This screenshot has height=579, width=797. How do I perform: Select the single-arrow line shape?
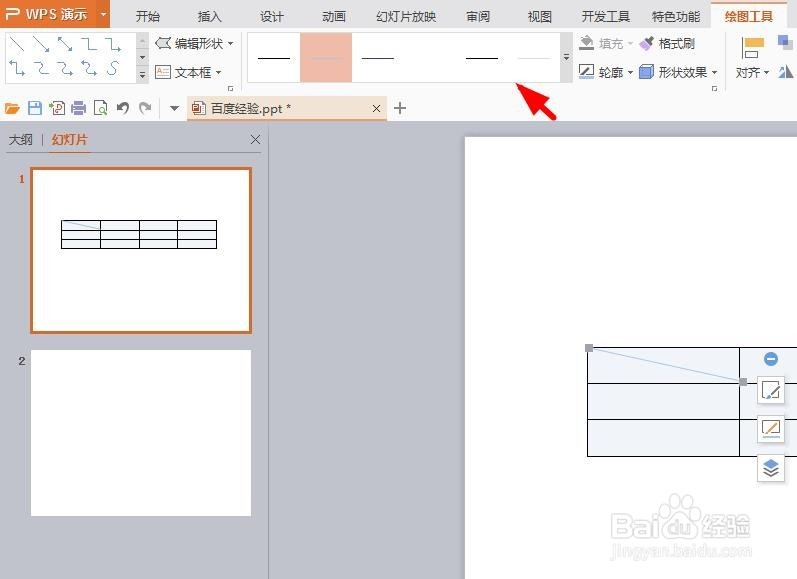coord(41,44)
